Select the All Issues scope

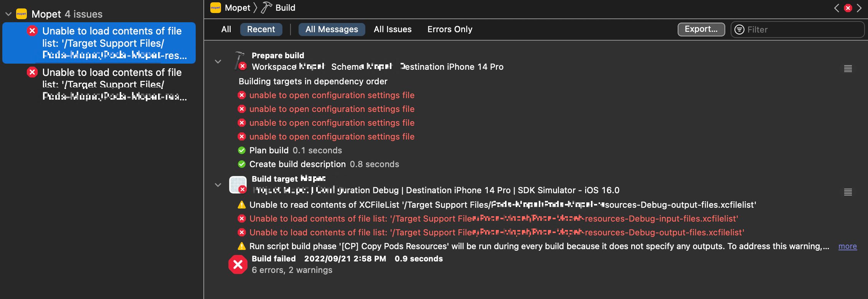(x=393, y=30)
